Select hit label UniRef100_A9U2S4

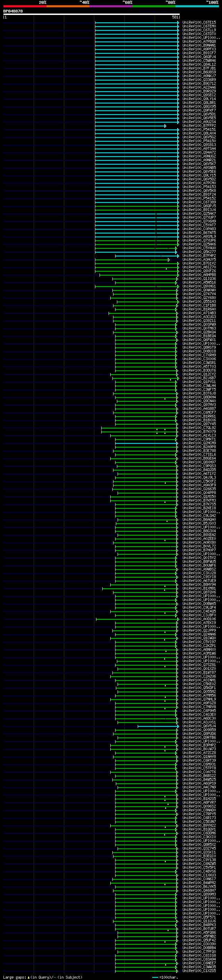pos(199,122)
